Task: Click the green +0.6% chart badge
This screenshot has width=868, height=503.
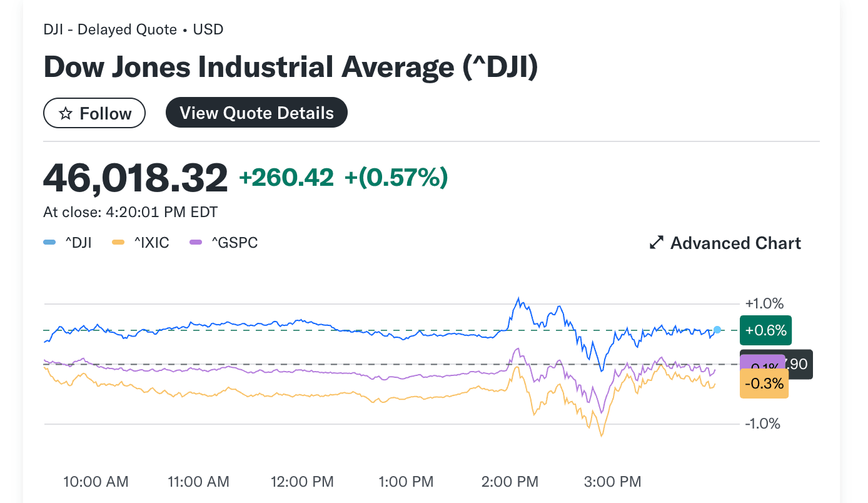Action: click(x=765, y=330)
